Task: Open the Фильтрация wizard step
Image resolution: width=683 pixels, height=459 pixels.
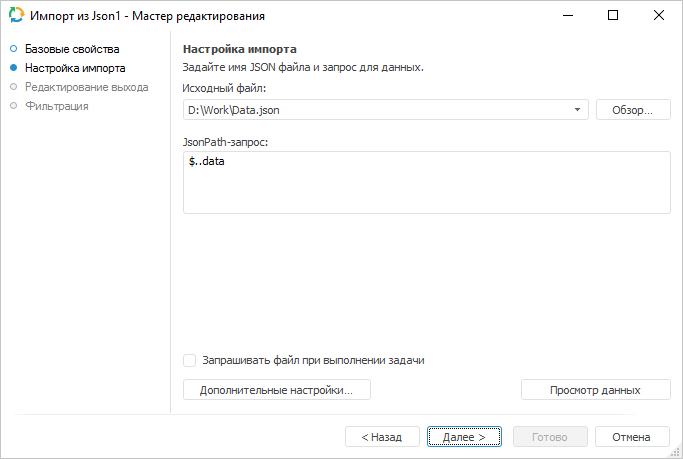Action: [57, 106]
